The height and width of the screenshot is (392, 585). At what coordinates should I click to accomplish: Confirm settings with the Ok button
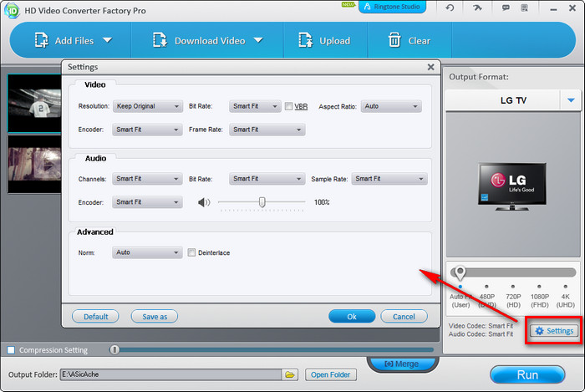(x=352, y=316)
